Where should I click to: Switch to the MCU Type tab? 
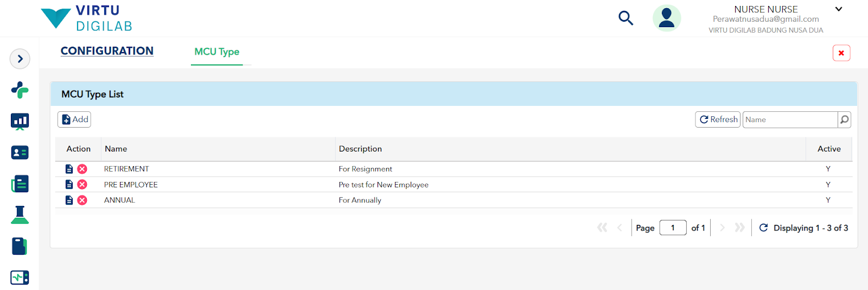pos(217,52)
